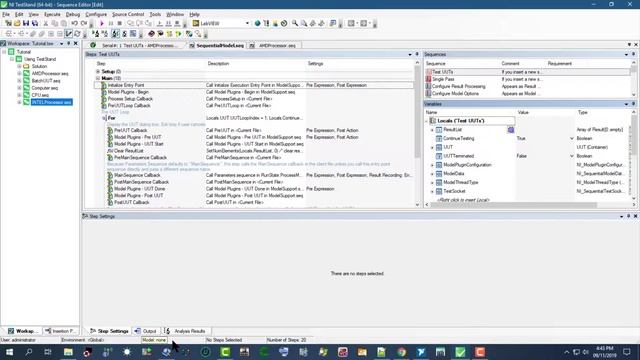Expand AMDProcessor.seq in workspace tree
The width and height of the screenshot is (640, 360).
(x=19, y=73)
